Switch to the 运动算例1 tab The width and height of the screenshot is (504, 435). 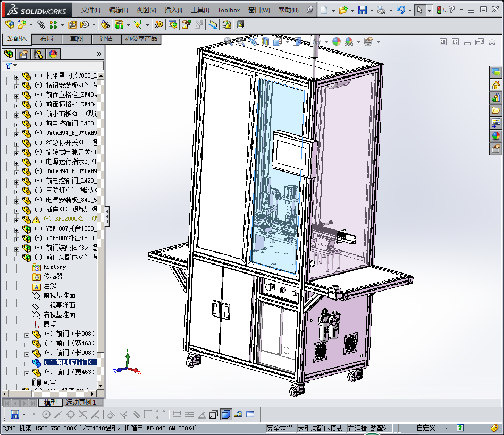[81, 402]
